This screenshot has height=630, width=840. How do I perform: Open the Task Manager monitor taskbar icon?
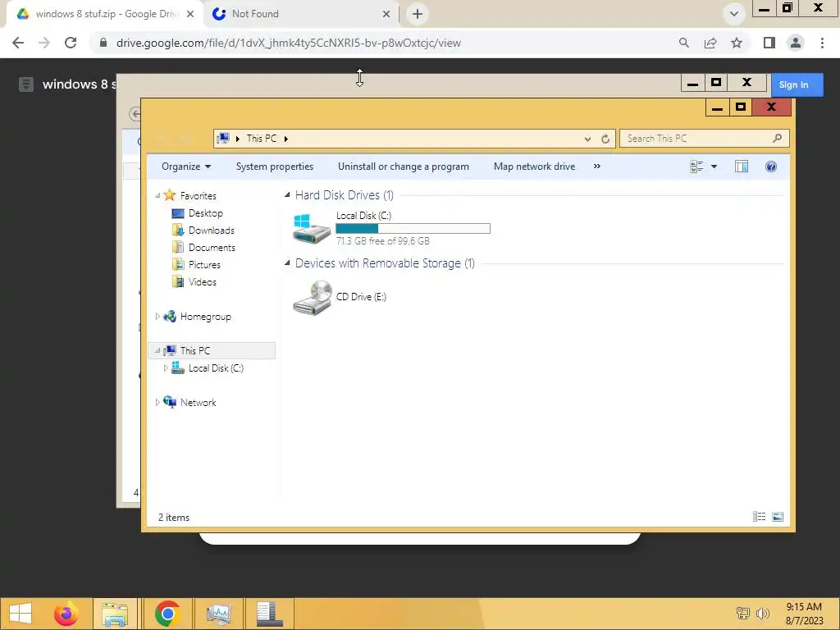[218, 614]
